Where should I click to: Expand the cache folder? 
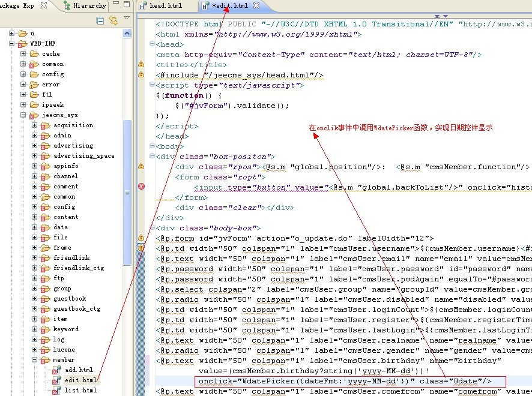pyautogui.click(x=23, y=53)
